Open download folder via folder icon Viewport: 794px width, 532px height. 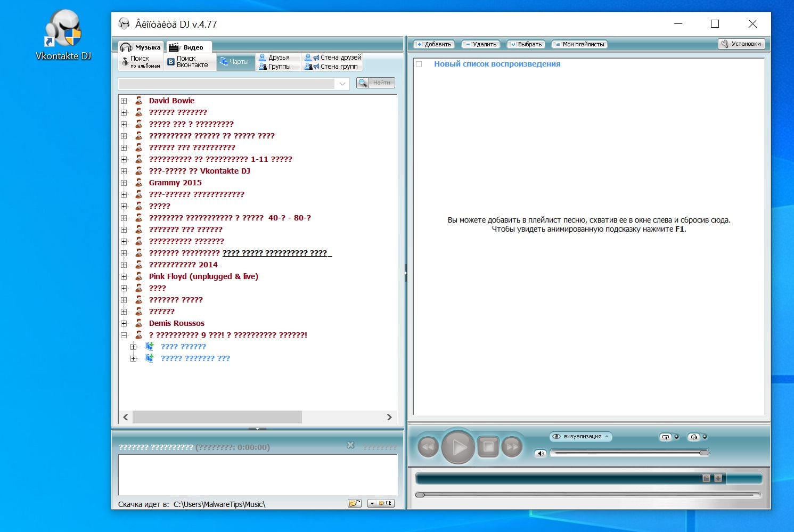pos(354,503)
